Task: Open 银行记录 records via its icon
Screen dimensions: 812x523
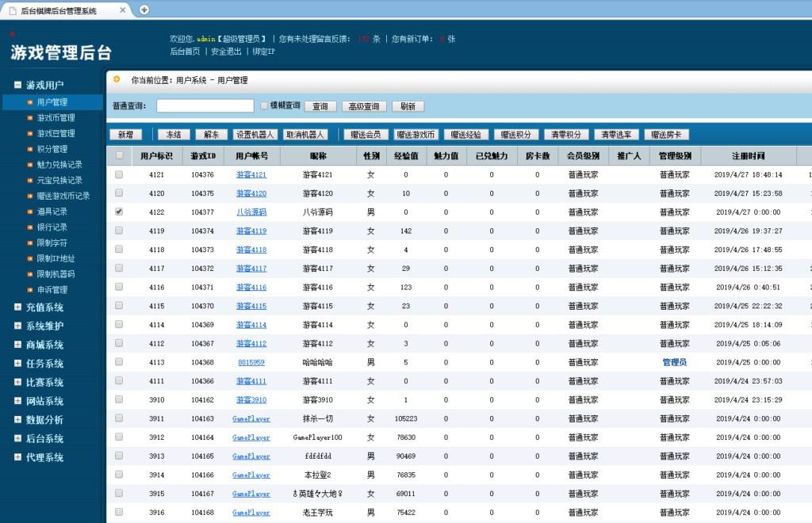Action: (29, 227)
